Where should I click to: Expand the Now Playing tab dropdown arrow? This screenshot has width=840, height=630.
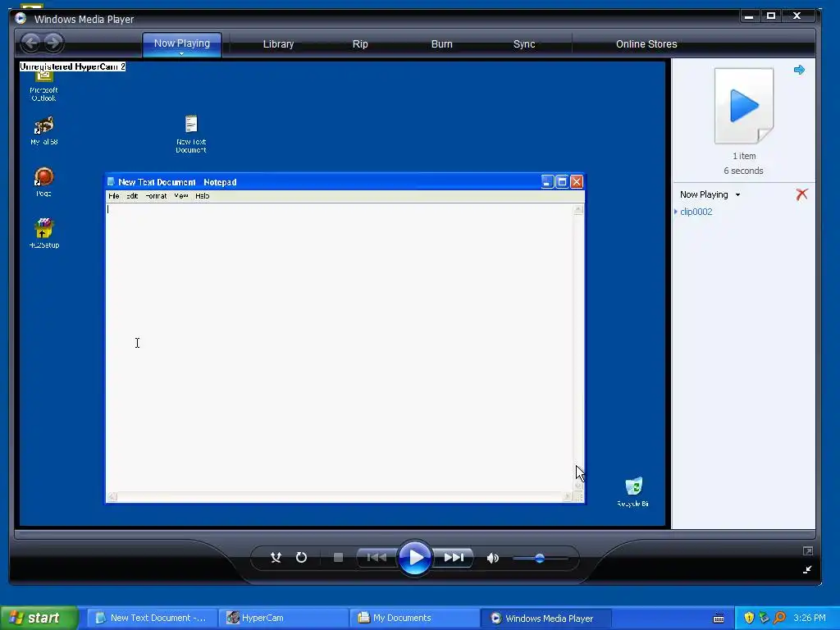(x=181, y=53)
